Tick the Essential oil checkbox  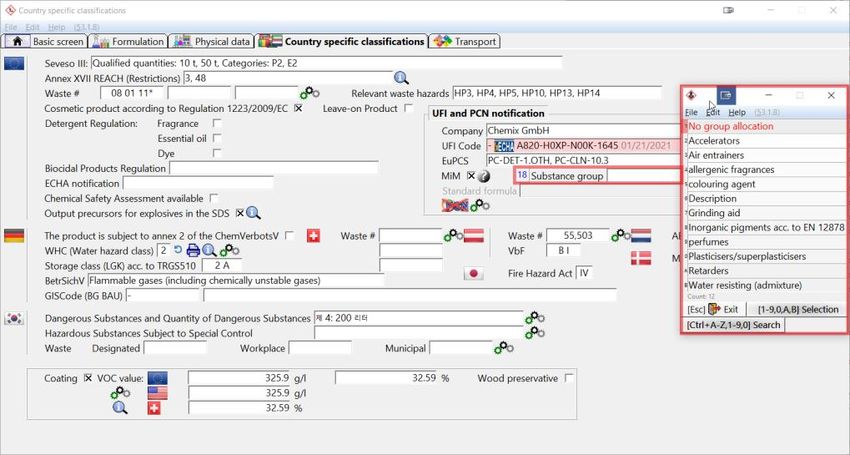[x=217, y=138]
